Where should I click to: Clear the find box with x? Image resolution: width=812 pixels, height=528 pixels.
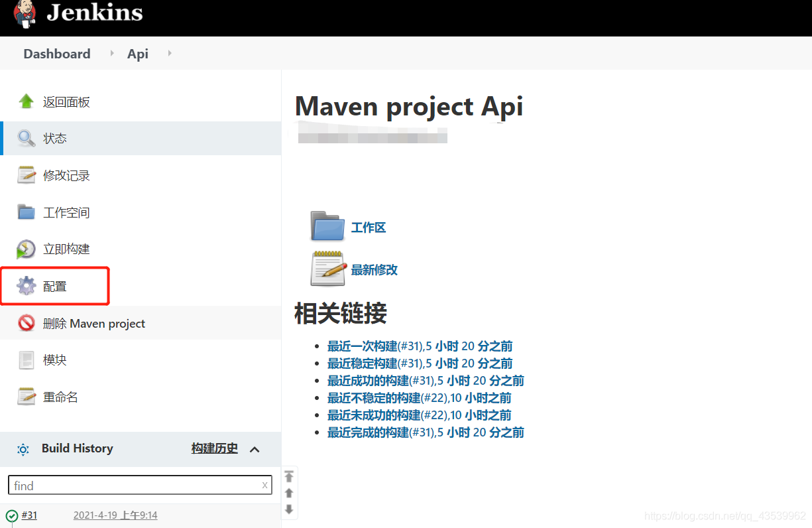click(265, 485)
